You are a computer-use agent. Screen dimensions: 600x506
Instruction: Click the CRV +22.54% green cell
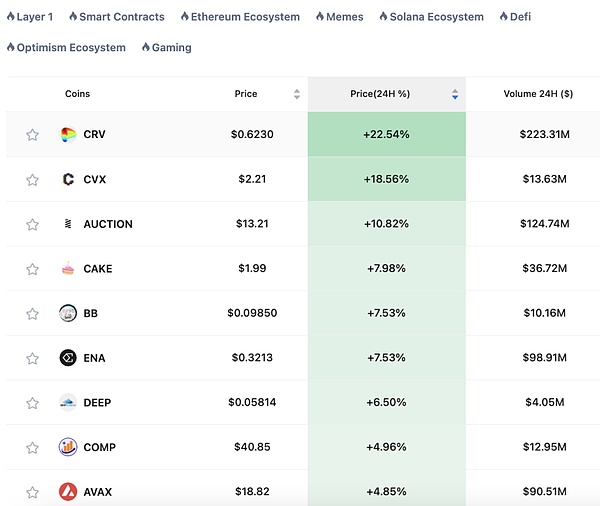point(386,134)
